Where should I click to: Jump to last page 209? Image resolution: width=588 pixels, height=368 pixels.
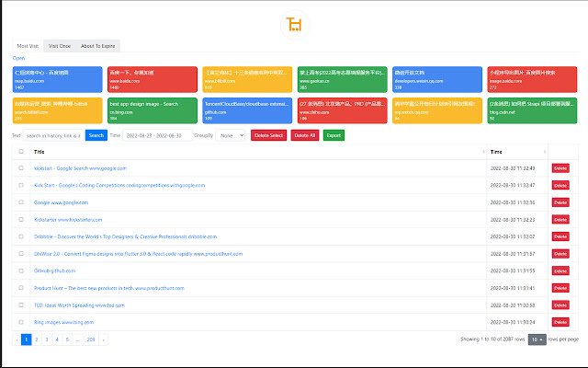[91, 339]
